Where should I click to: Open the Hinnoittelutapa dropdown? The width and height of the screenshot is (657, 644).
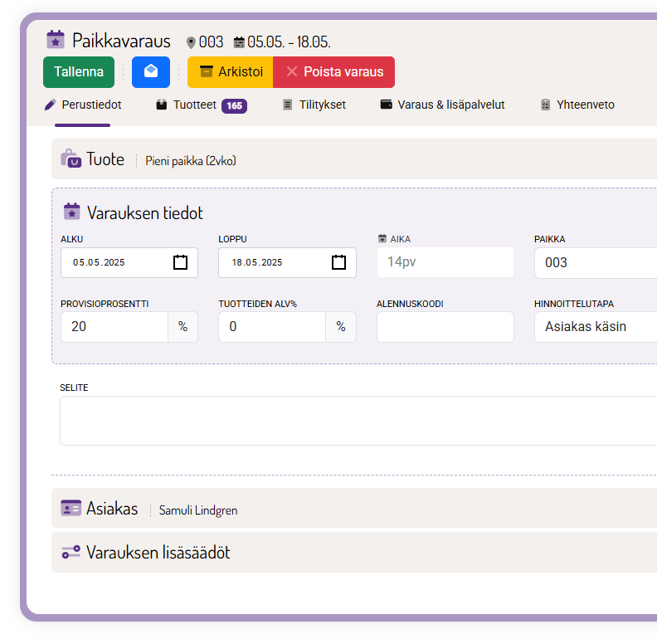[595, 327]
